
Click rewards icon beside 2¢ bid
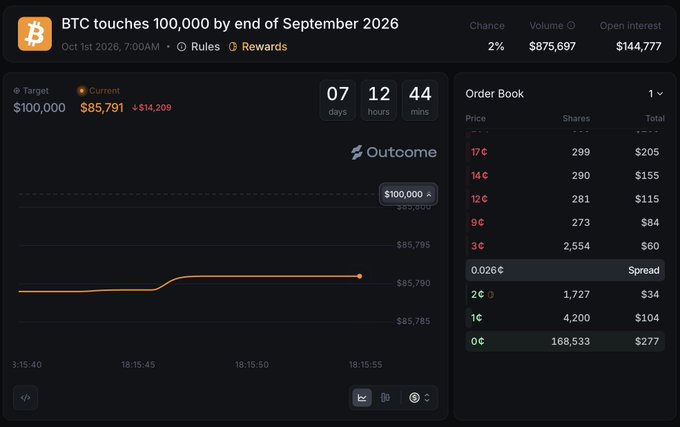pyautogui.click(x=491, y=295)
